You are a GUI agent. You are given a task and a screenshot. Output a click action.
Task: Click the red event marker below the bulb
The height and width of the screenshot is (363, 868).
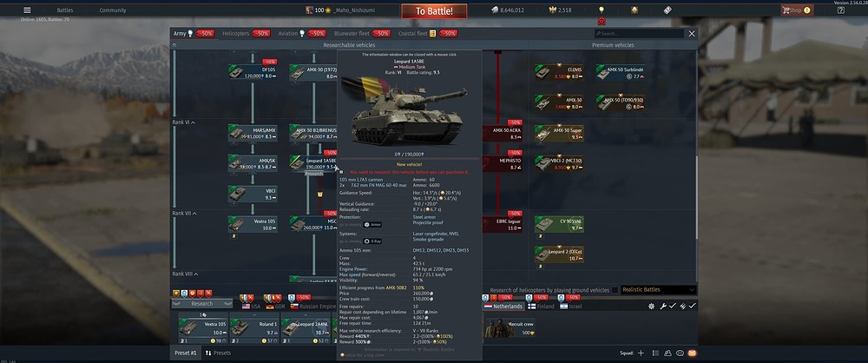coord(602,21)
